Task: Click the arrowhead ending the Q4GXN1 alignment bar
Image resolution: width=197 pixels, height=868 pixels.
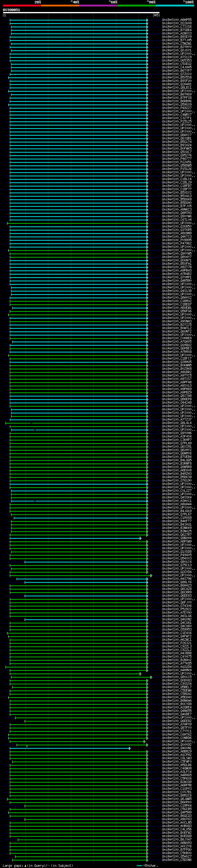Action: 130,748
